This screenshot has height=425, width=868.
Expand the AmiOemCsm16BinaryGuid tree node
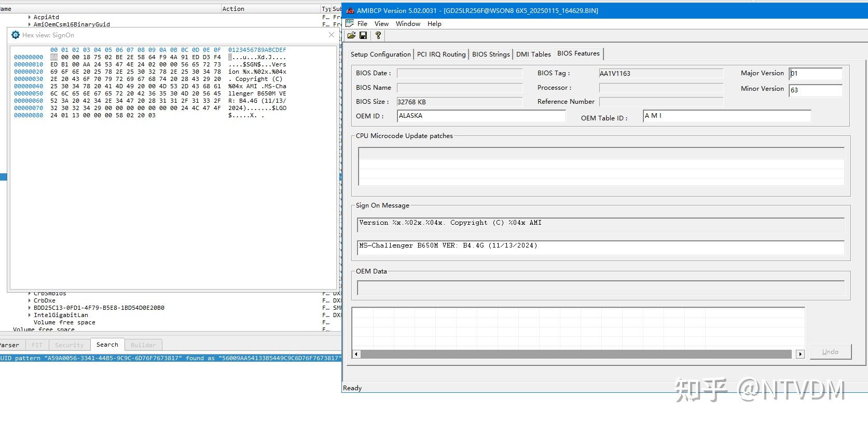(30, 24)
